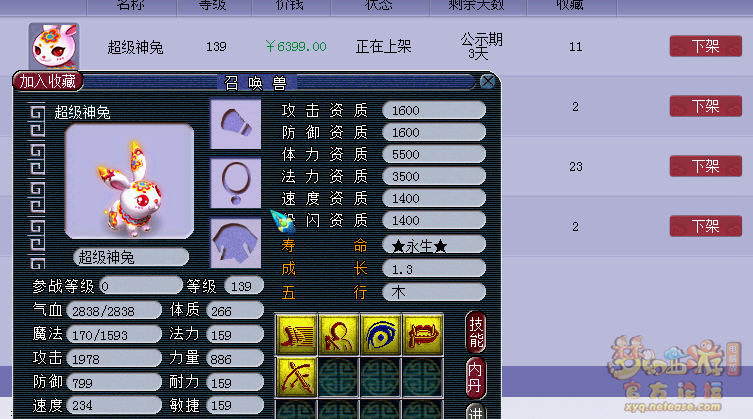Select the second skill icon with figure
The image size is (753, 419).
tap(339, 334)
